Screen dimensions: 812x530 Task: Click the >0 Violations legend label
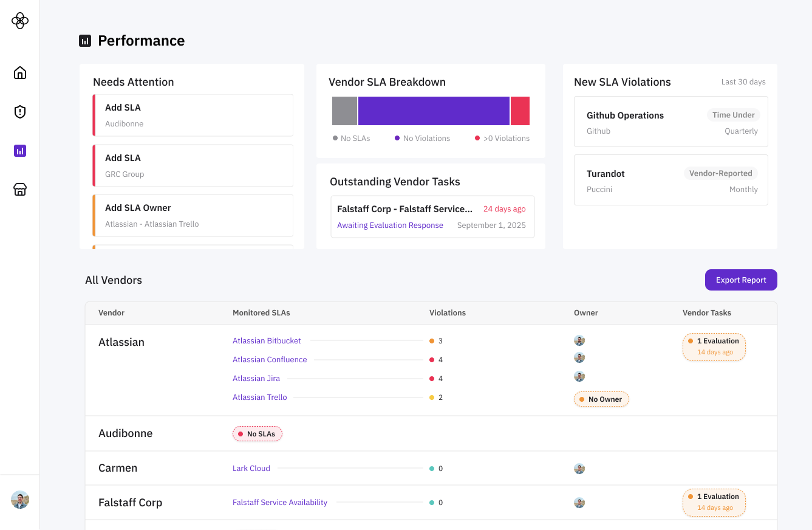click(507, 138)
